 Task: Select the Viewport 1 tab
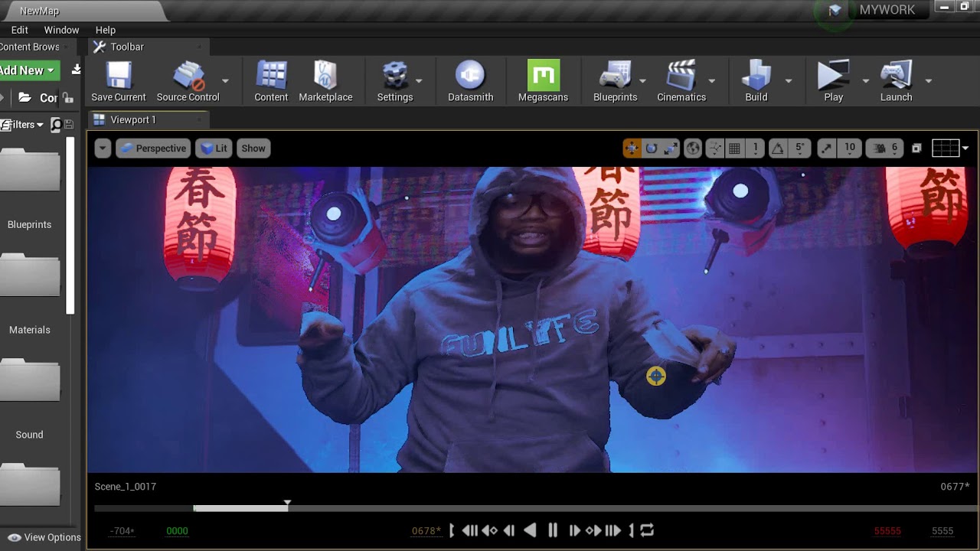pyautogui.click(x=148, y=119)
